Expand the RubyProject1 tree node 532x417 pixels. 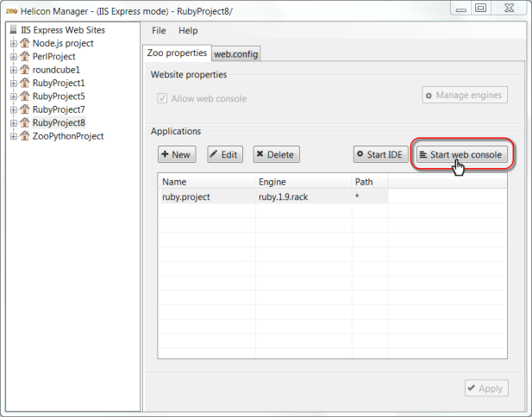pos(13,84)
